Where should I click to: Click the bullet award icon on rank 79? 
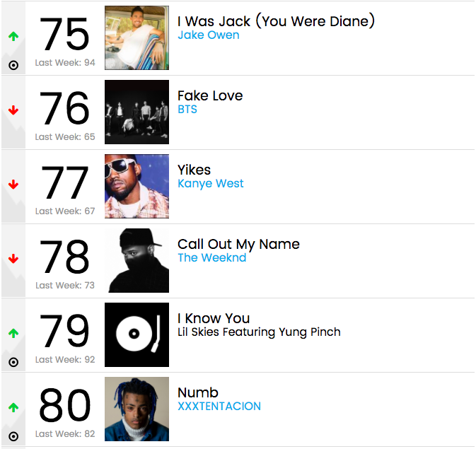click(13, 362)
